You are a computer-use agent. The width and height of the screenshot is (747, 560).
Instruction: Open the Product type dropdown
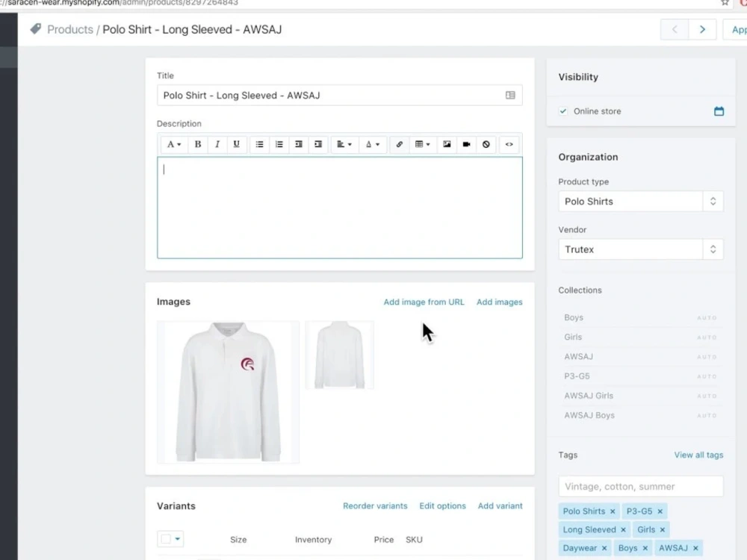(641, 202)
